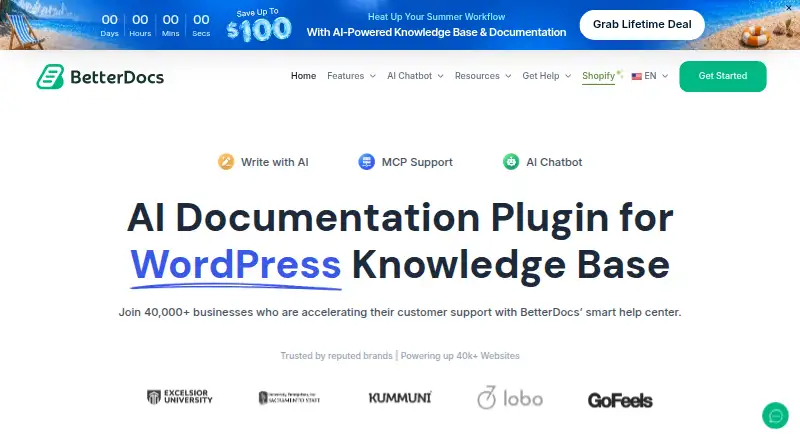
Task: Expand the Get Help dropdown menu
Action: 546,76
